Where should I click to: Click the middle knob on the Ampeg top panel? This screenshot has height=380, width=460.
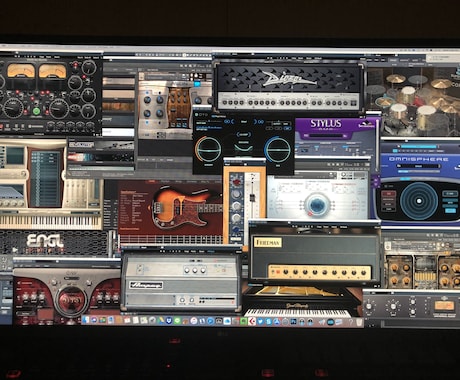pyautogui.click(x=195, y=270)
